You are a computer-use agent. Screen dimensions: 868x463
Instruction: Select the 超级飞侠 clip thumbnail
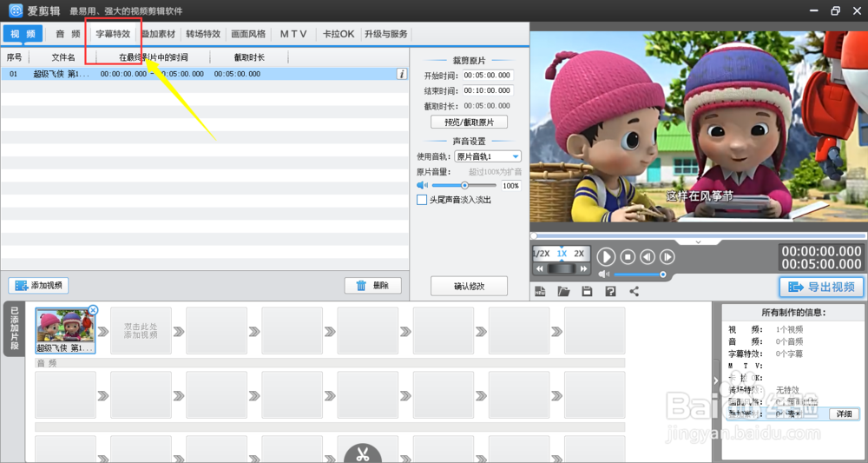click(65, 331)
